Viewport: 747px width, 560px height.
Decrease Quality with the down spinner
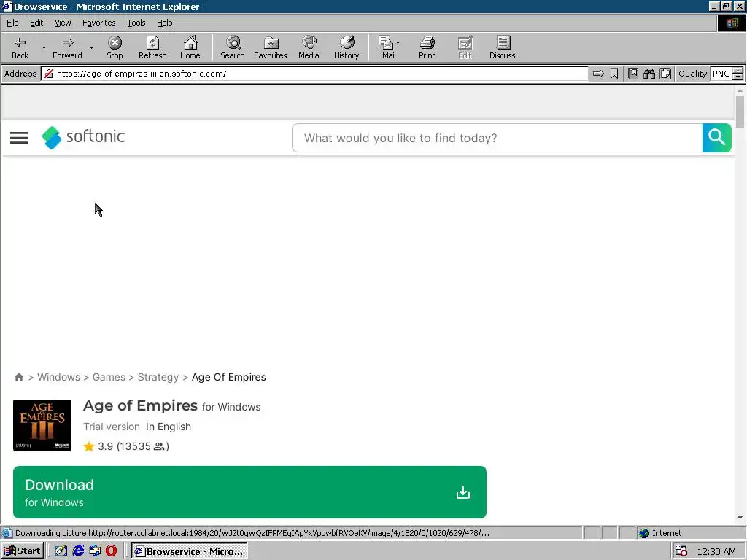[x=738, y=77]
